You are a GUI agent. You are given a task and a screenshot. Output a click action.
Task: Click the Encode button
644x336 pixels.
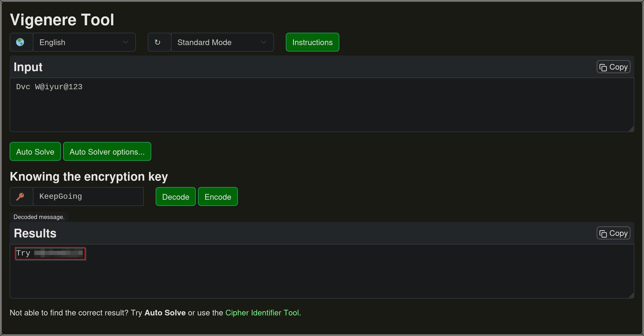point(218,197)
